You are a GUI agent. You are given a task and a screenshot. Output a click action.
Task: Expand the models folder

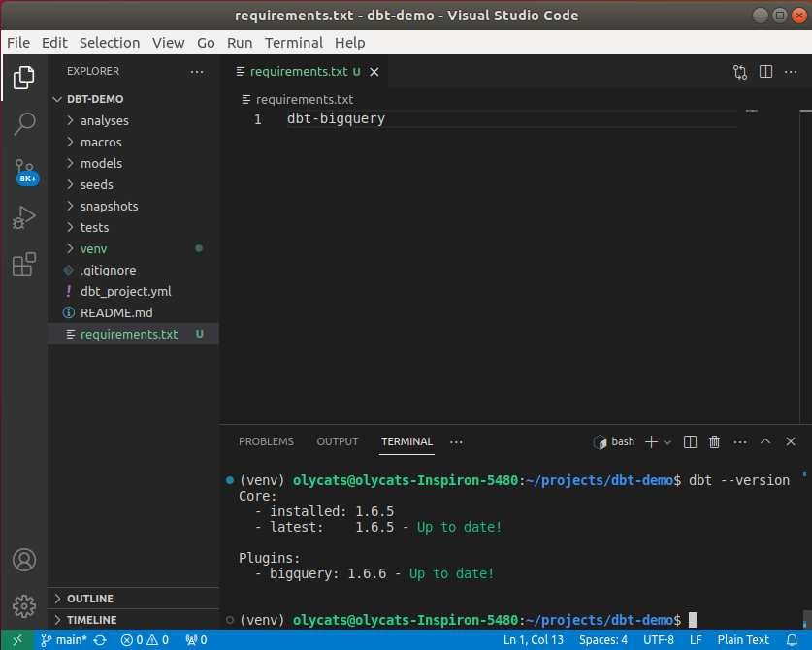(133, 163)
